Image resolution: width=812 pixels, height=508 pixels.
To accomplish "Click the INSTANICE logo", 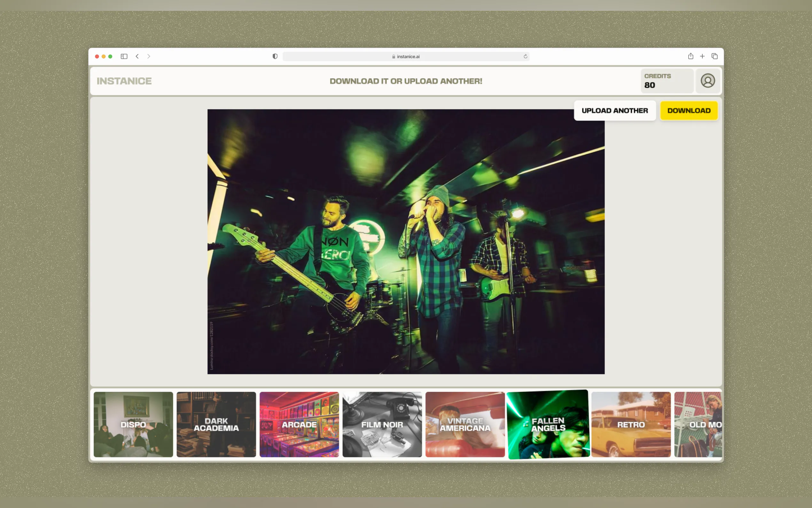I will (124, 81).
